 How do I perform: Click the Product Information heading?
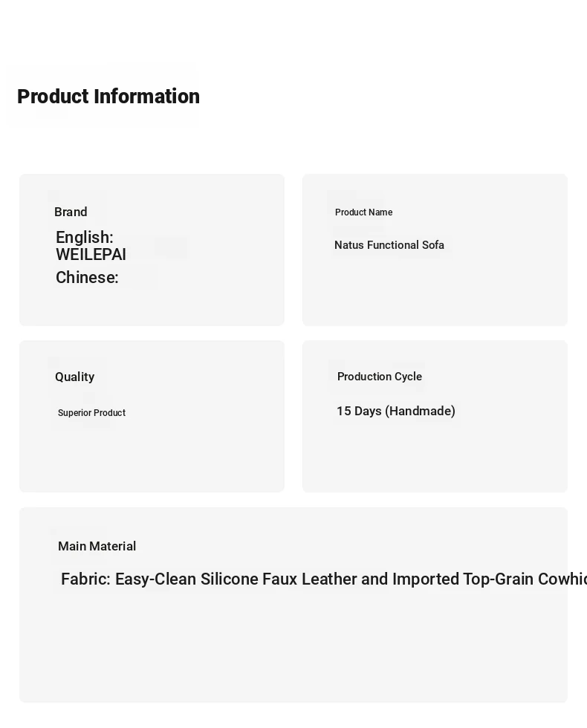coord(108,97)
